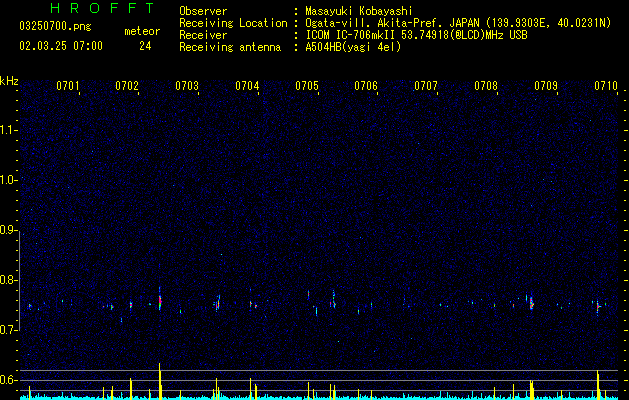This screenshot has height=400, width=629.
Task: Click the 0.9 kHz axis label
Action: pos(8,230)
